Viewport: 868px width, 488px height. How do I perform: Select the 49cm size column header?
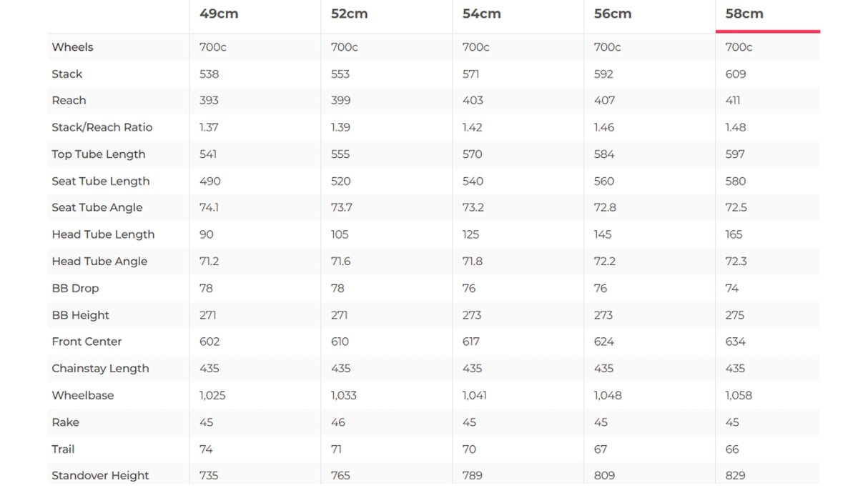point(219,14)
